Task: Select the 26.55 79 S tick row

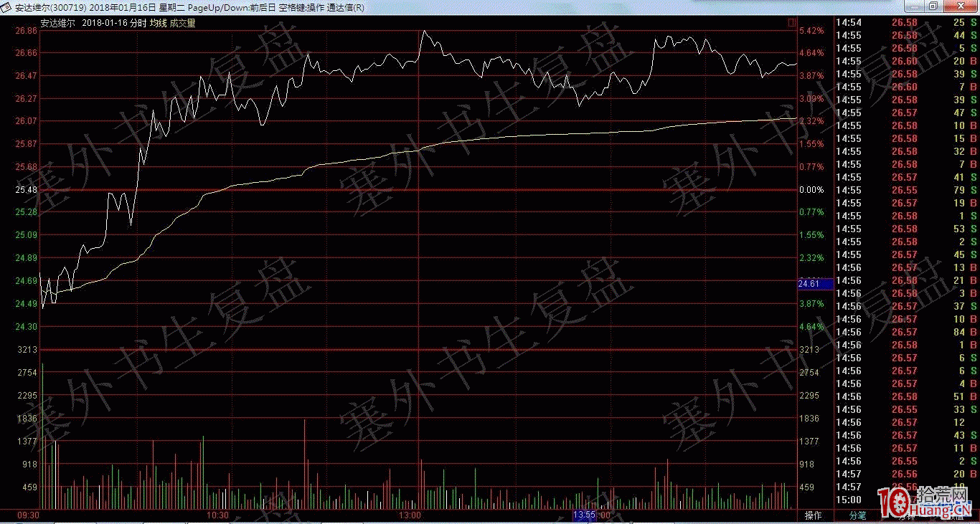Action: [907, 191]
